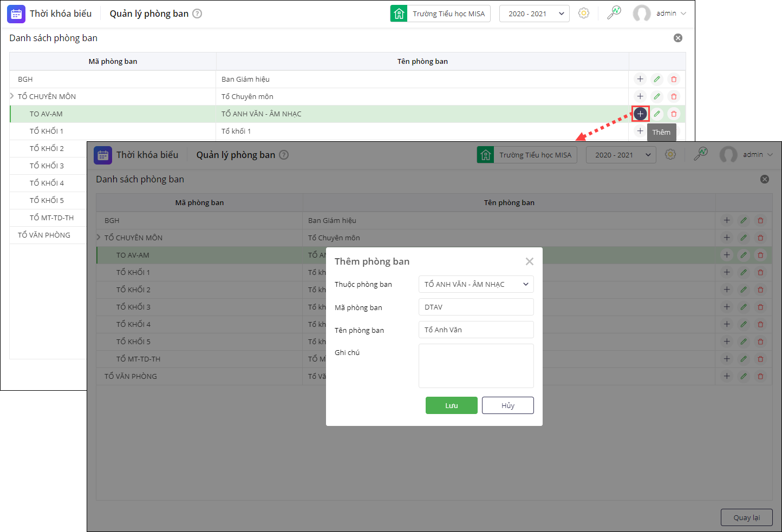Click Trường Tiểu học MISA button in back window
782x532 pixels.
coord(440,14)
